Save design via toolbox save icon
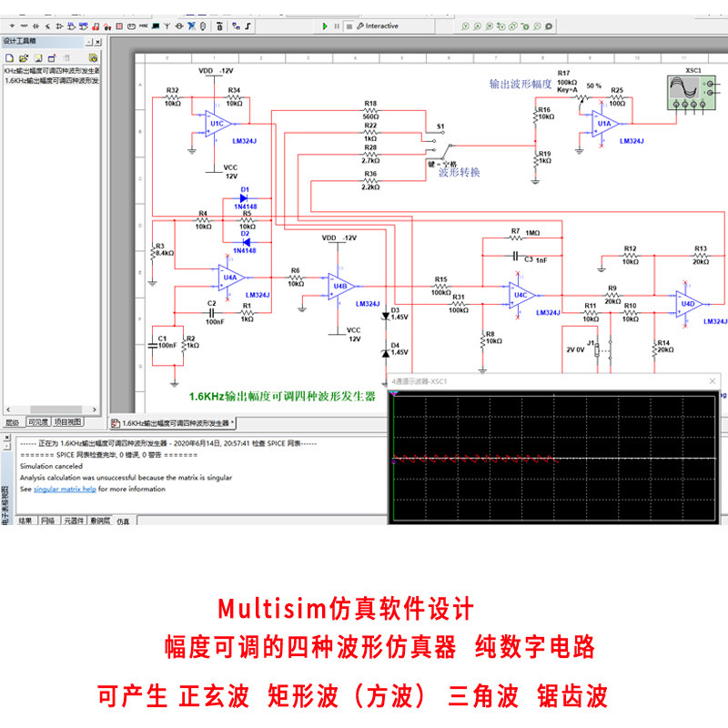This screenshot has height=728, width=728. coord(38,58)
